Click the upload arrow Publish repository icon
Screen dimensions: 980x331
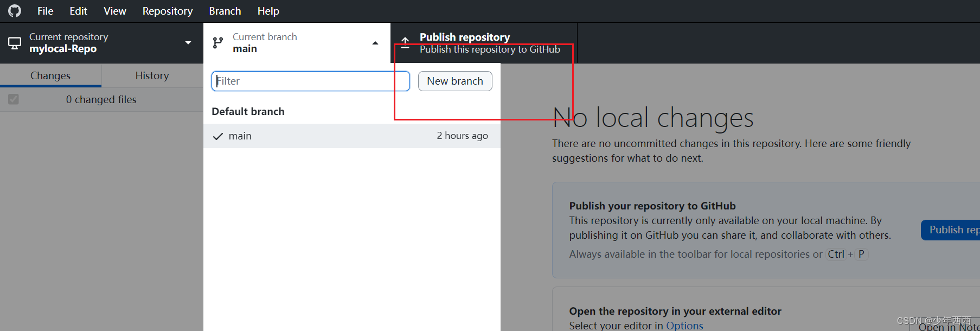[x=405, y=43]
